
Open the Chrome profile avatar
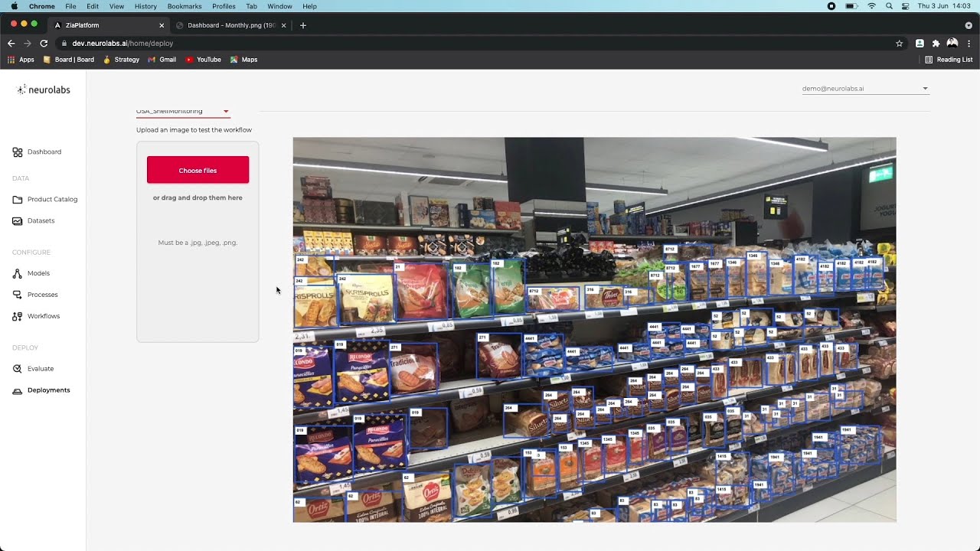(x=952, y=44)
